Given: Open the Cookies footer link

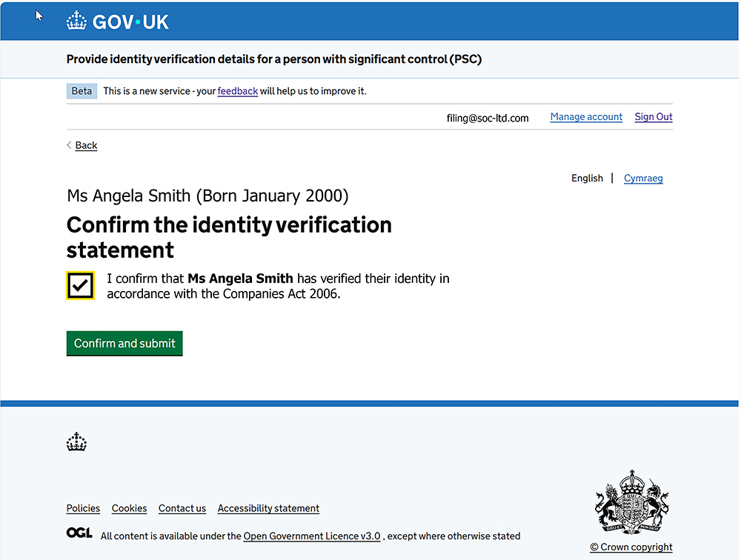Looking at the screenshot, I should tap(129, 508).
